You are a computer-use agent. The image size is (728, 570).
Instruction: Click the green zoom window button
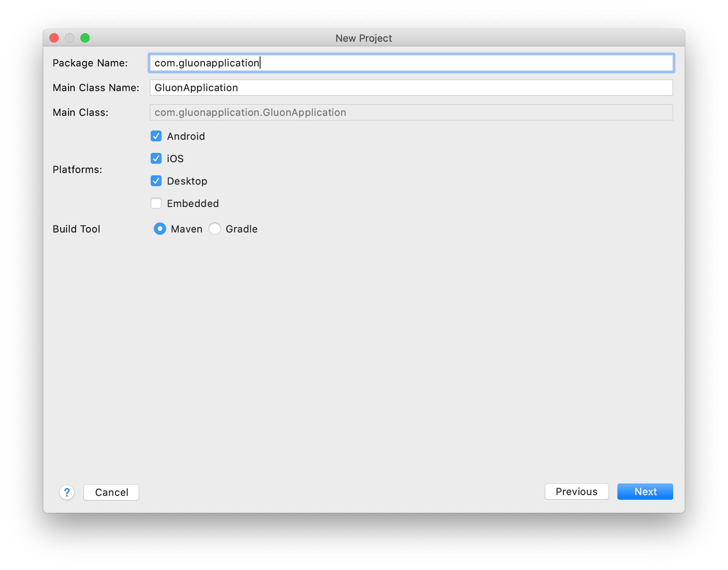[x=85, y=38]
